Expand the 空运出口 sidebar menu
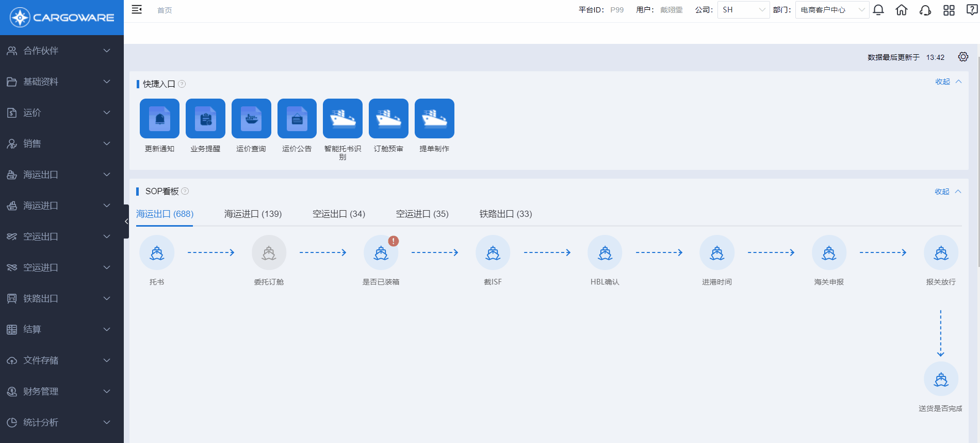980x443 pixels. click(x=62, y=236)
